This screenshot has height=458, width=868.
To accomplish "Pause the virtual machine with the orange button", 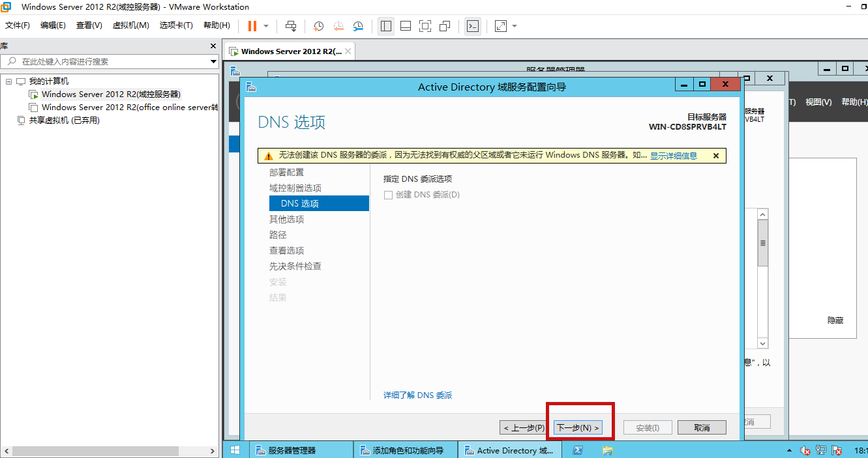I will pyautogui.click(x=252, y=26).
